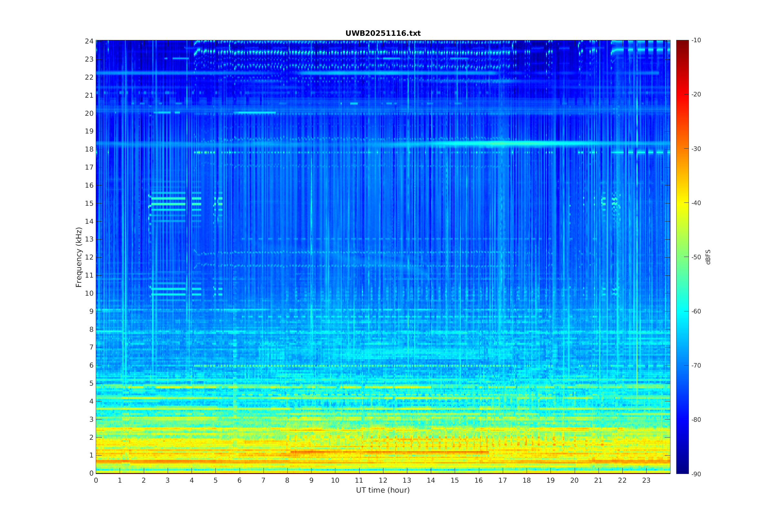This screenshot has width=774, height=532.
Task: Click the hour 6 x-axis tick label
Action: tap(239, 480)
